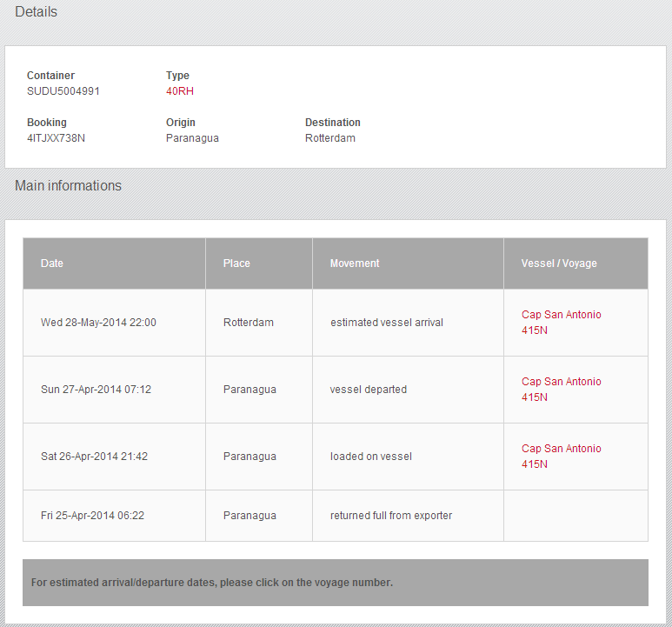Click the Place column header
Image resolution: width=672 pixels, height=627 pixels.
(x=259, y=263)
